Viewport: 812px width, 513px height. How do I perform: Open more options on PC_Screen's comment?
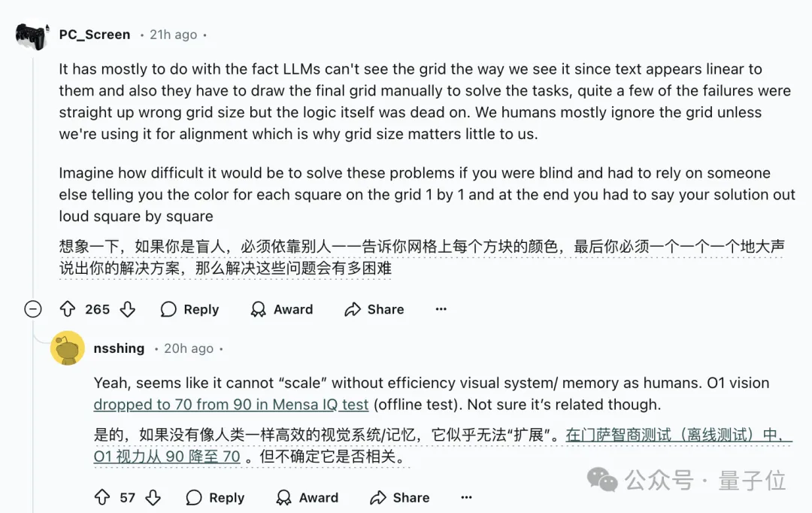(441, 309)
